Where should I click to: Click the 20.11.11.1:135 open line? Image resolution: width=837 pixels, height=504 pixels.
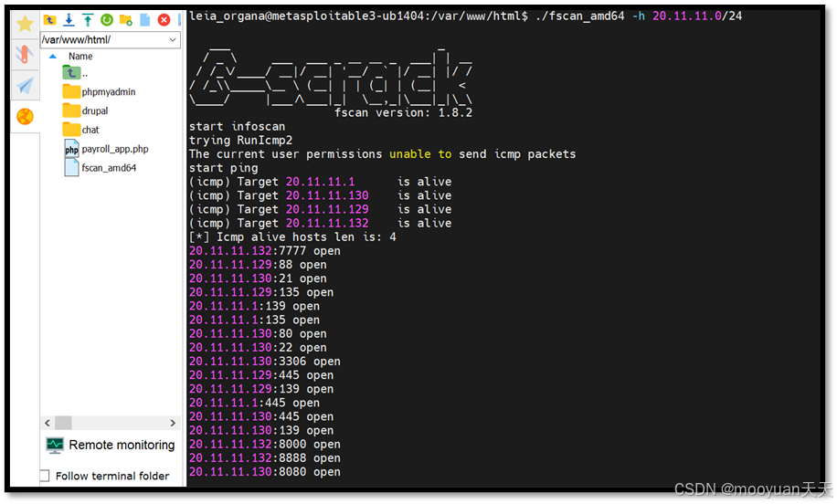[x=255, y=320]
